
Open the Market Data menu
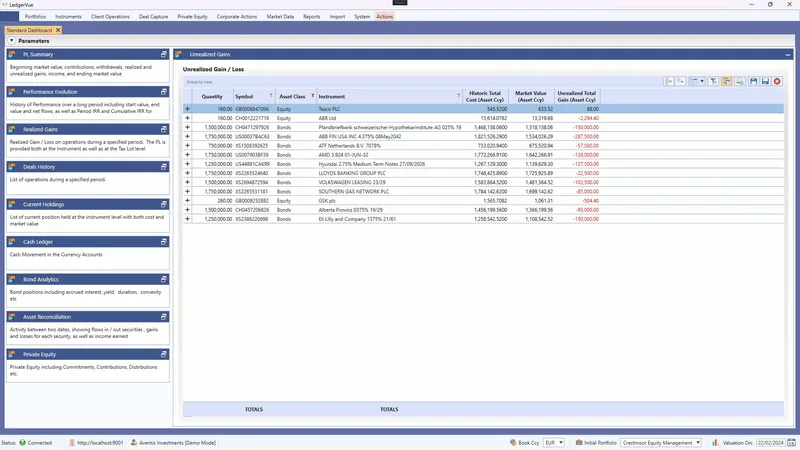[280, 16]
